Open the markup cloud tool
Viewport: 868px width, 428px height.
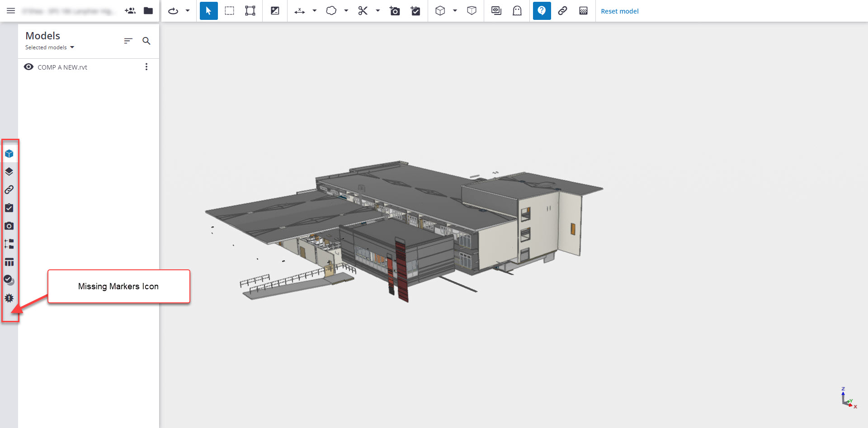coord(332,10)
